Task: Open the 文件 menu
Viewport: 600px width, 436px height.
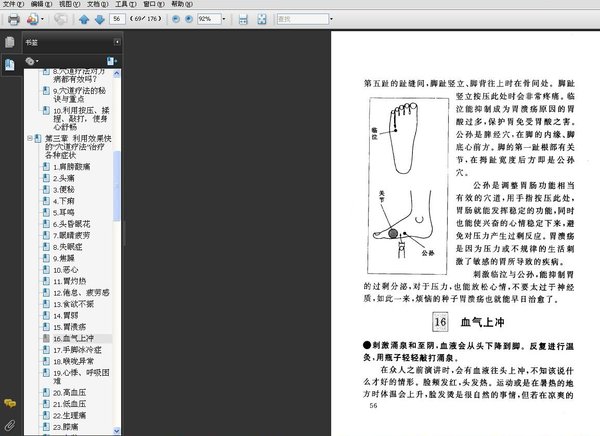Action: tap(13, 4)
